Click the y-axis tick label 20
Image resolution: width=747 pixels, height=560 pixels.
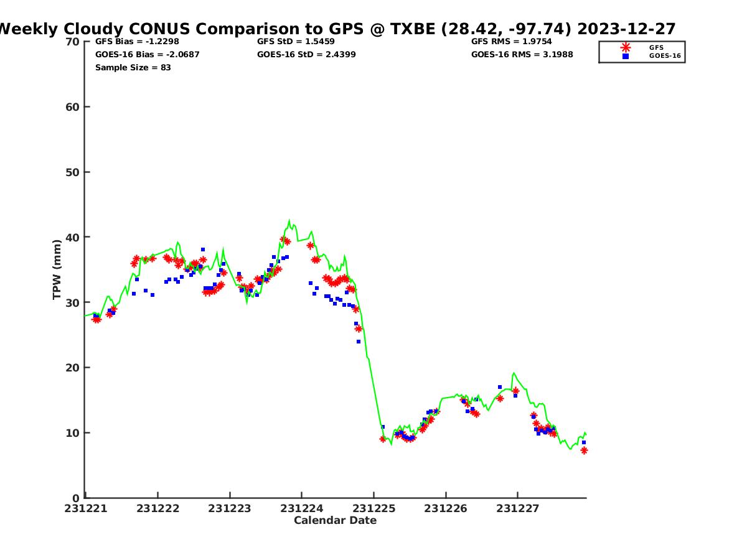click(x=73, y=368)
